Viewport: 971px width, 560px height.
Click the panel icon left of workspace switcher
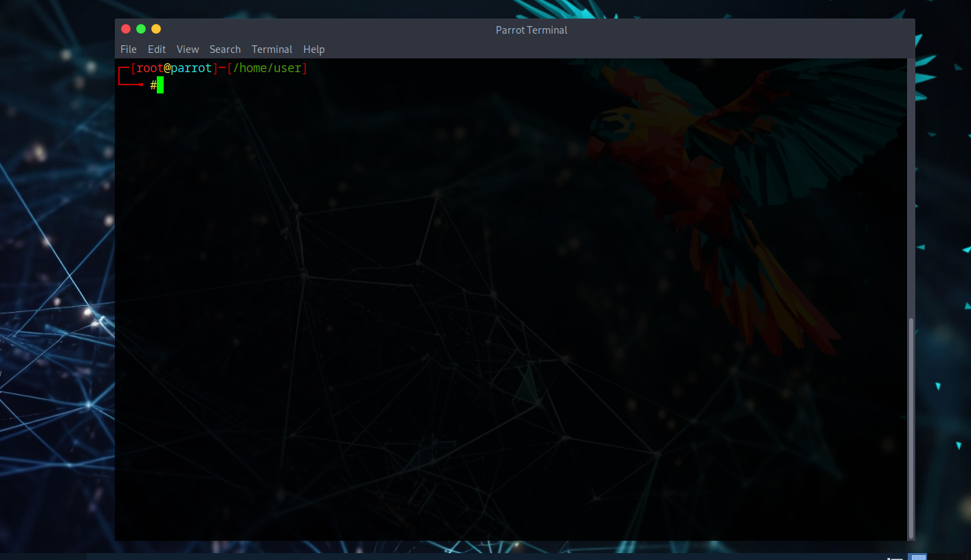894,557
